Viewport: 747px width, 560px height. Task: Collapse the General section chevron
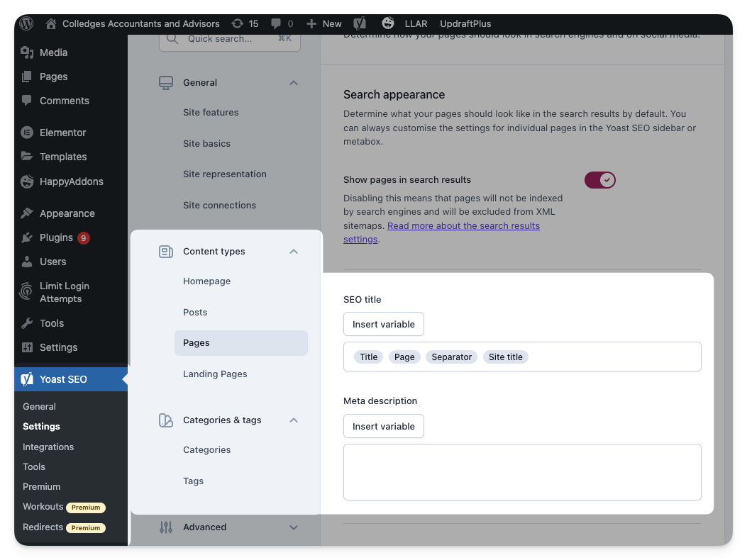tap(294, 83)
